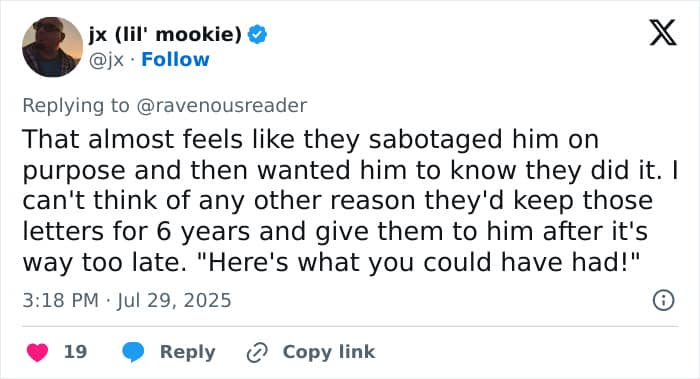Follow the @jx account

[x=175, y=59]
